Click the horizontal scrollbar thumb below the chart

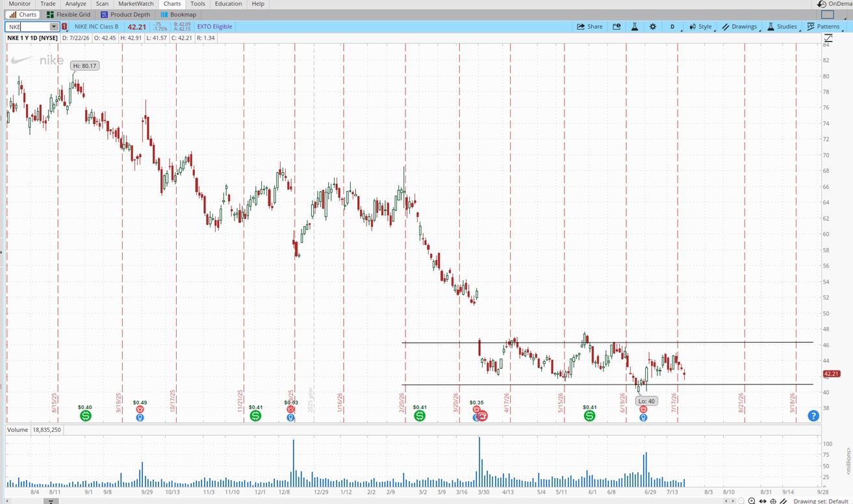[x=51, y=501]
